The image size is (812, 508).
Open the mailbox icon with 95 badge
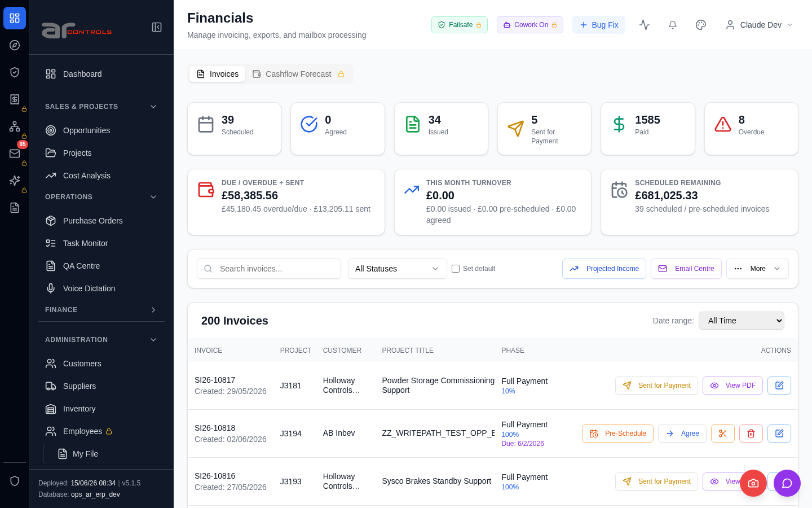tap(15, 154)
